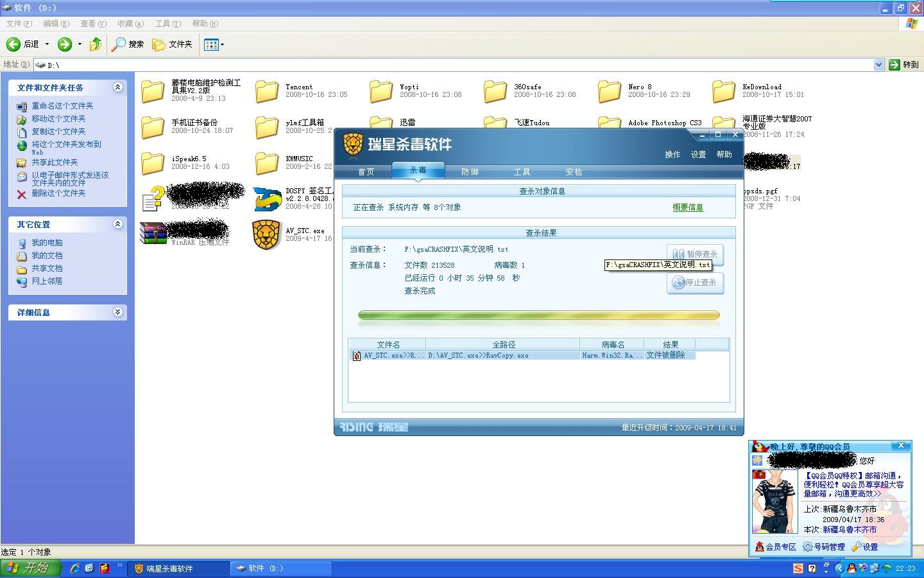Expand the 详细信息 panel
This screenshot has width=924, height=578.
[117, 312]
